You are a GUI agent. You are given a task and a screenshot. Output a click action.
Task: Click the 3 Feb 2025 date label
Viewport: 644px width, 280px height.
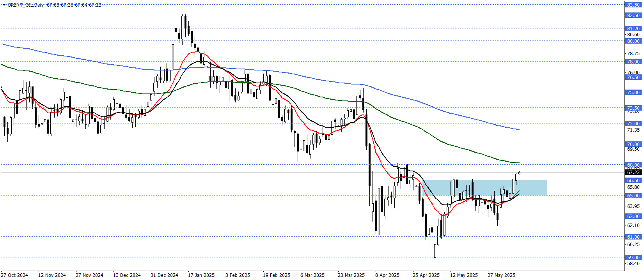click(238, 275)
